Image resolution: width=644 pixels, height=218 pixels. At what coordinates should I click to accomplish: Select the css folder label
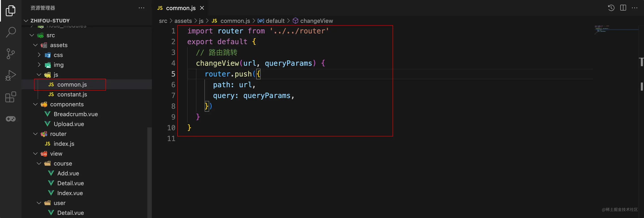pyautogui.click(x=58, y=55)
